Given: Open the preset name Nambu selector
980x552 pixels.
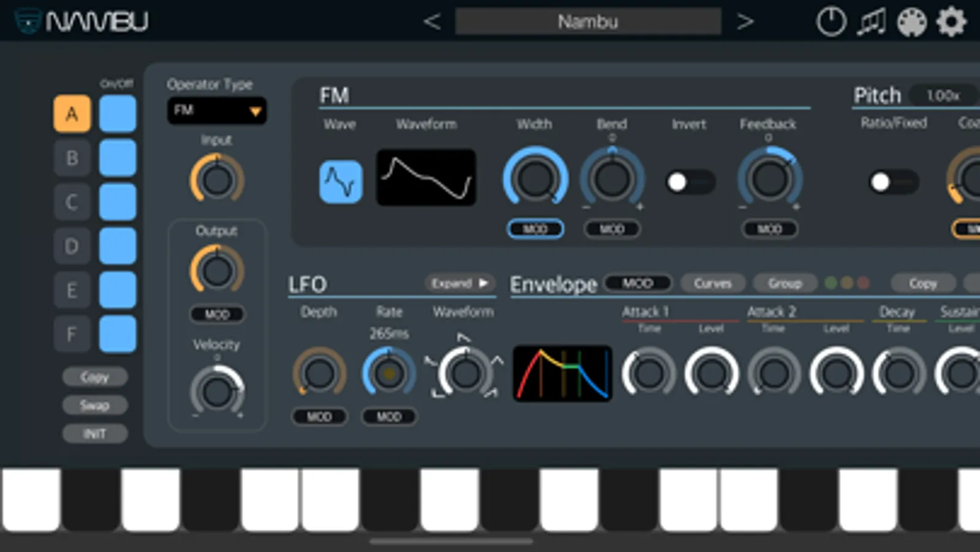Looking at the screenshot, I should [x=588, y=22].
